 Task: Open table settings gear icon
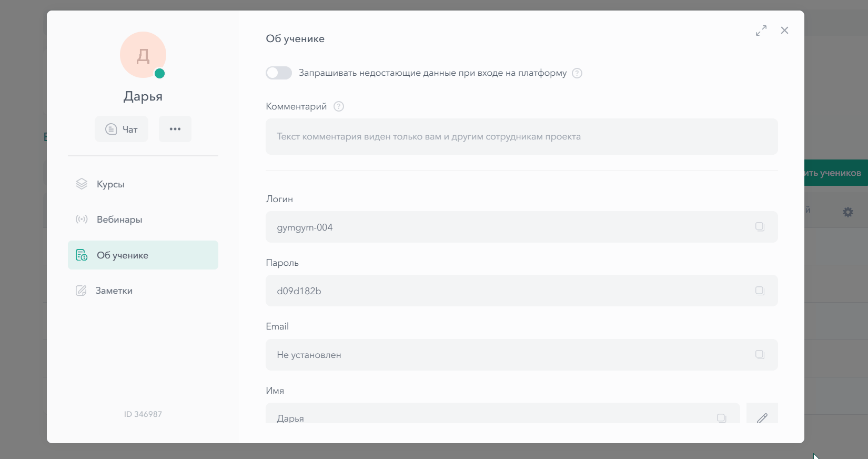tap(847, 212)
